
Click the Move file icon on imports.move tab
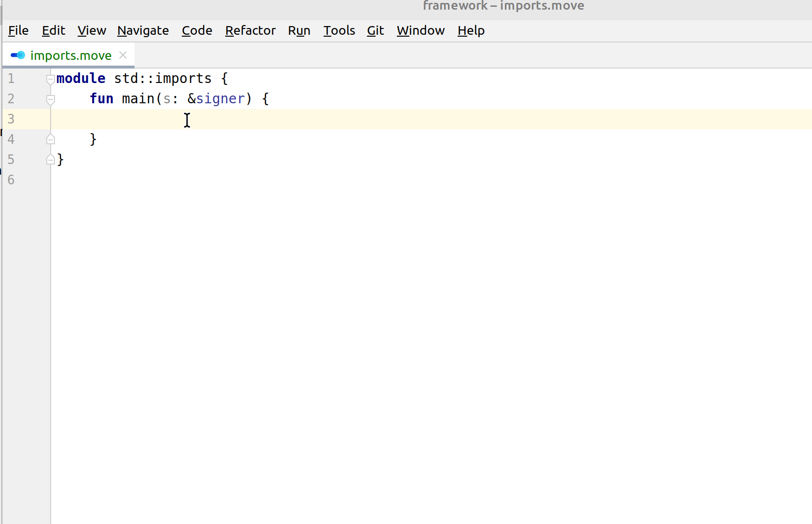(x=18, y=55)
